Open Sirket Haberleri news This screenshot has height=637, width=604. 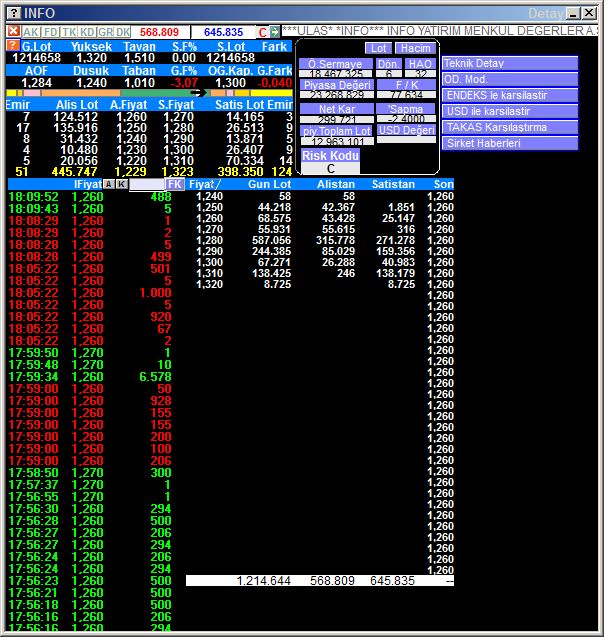click(510, 143)
